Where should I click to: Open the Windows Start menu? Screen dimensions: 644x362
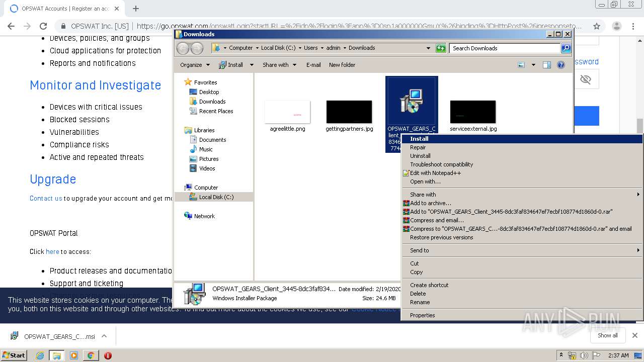[14, 355]
